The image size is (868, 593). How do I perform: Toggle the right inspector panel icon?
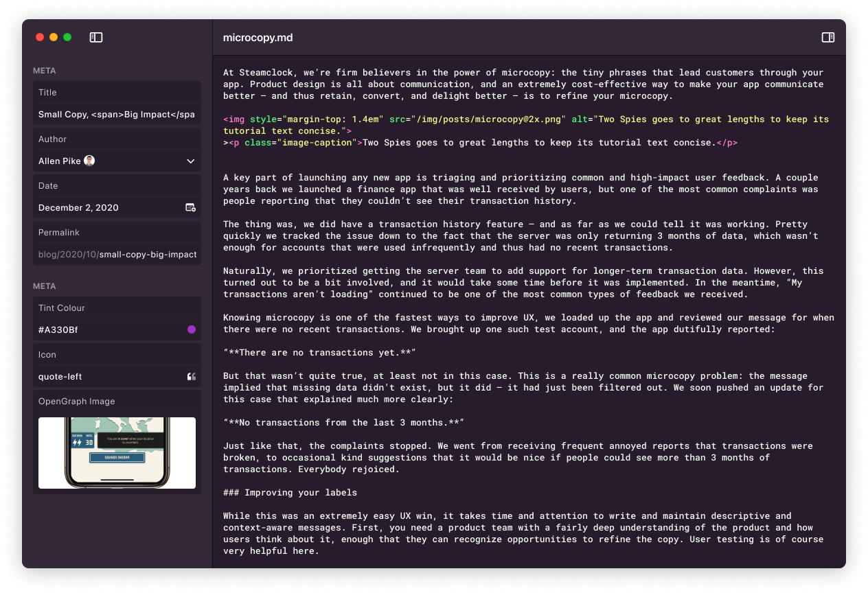click(828, 37)
